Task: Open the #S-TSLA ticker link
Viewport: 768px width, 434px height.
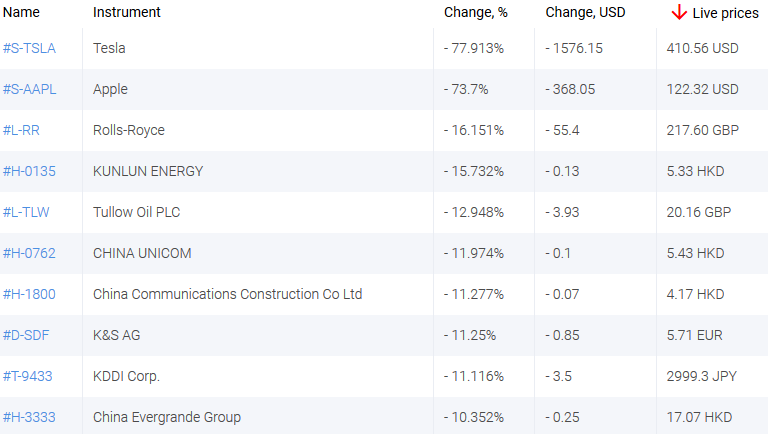Action: pos(29,48)
